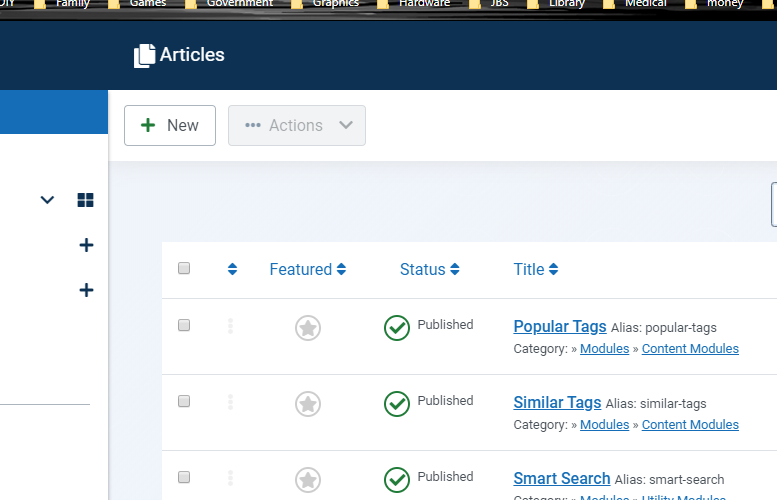The height and width of the screenshot is (500, 777).
Task: Click the drag handle of Smart Search row
Action: pyautogui.click(x=230, y=478)
